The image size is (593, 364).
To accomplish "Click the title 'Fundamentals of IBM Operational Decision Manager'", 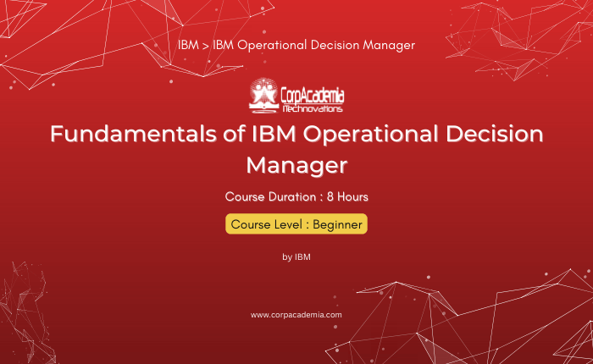I will (x=296, y=149).
